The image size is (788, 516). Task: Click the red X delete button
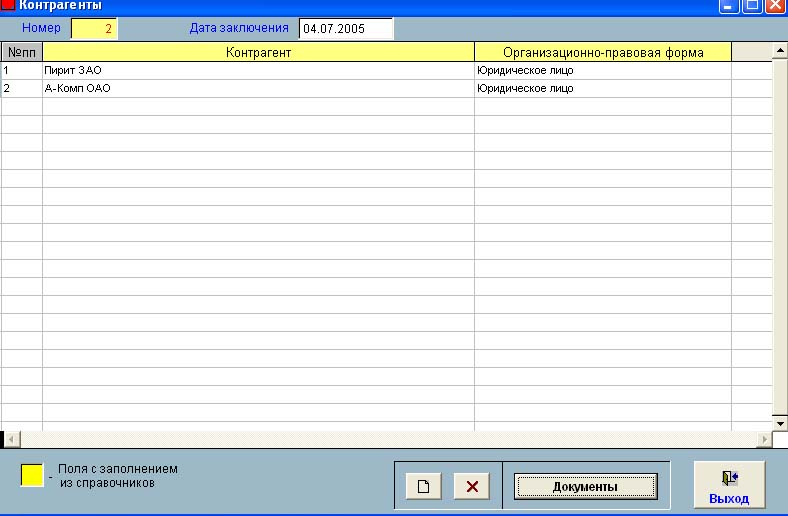pos(471,486)
